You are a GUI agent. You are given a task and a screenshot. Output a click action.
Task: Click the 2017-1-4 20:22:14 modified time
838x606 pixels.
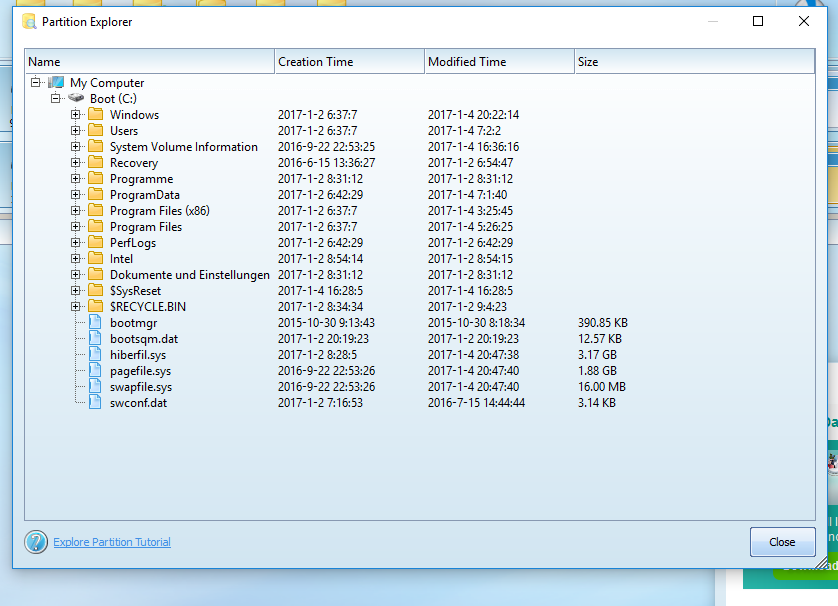[474, 115]
